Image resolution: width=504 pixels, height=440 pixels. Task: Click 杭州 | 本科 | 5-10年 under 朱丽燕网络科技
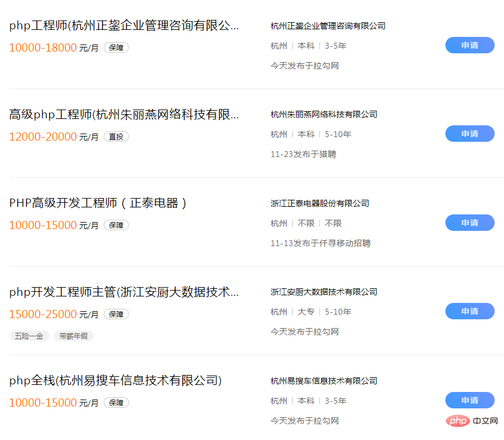(x=311, y=134)
